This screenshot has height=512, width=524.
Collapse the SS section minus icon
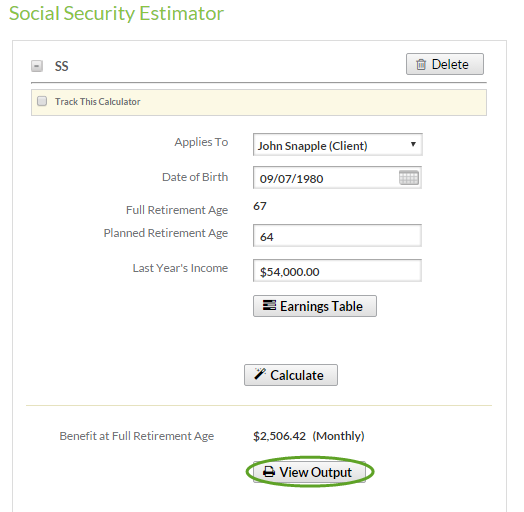[x=37, y=66]
